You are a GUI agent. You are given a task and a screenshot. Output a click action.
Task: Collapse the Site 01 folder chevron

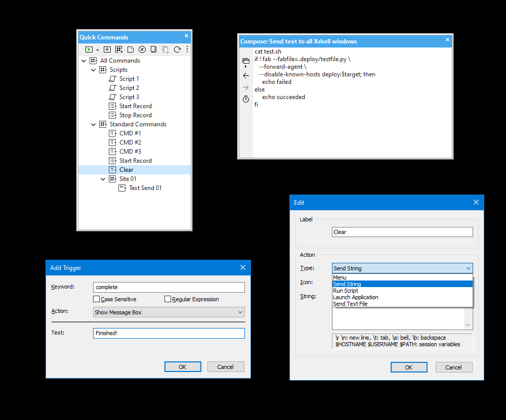pyautogui.click(x=103, y=179)
